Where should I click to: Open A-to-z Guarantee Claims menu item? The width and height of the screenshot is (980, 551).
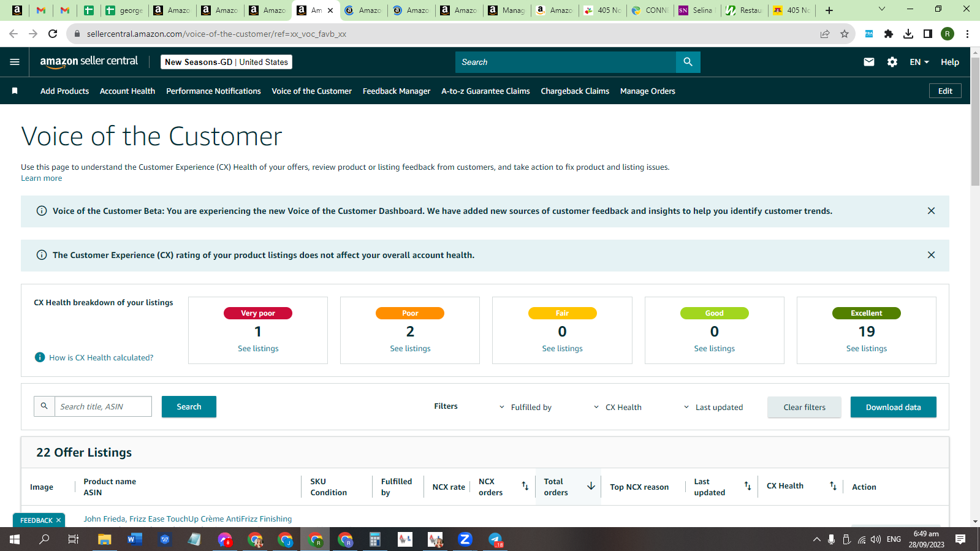[x=485, y=91]
